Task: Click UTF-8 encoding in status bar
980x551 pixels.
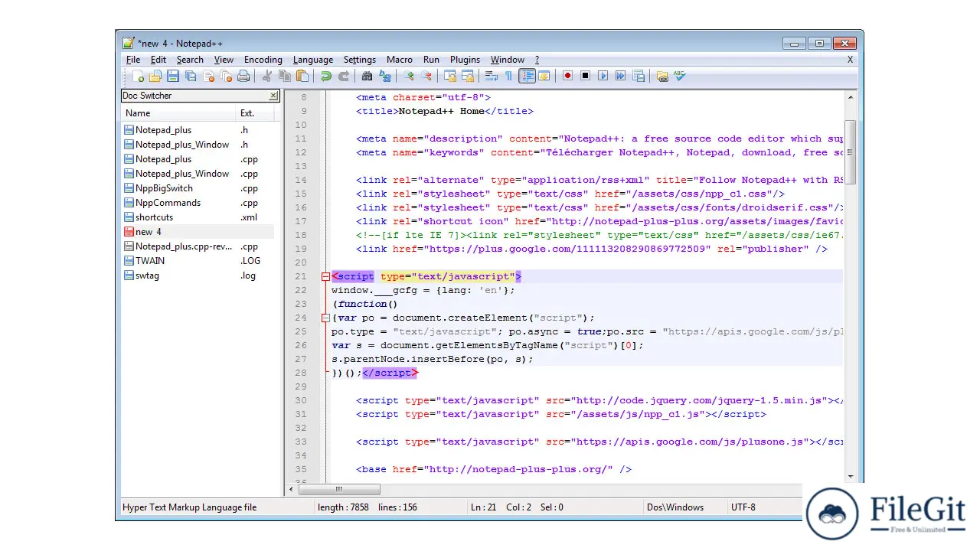Action: (743, 507)
